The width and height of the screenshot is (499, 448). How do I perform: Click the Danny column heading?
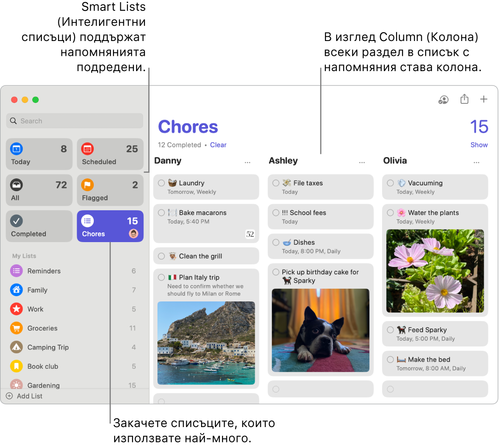tap(167, 161)
